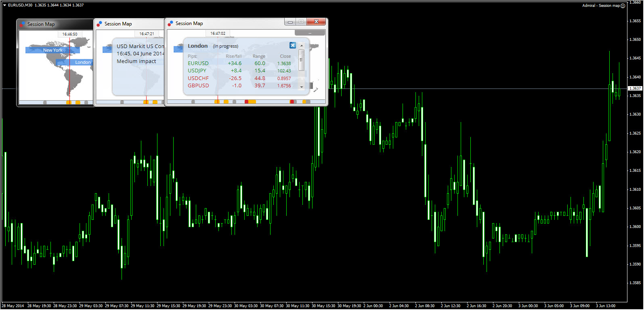644x310 pixels.
Task: Select the EURUSD row in London popup
Action: (x=239, y=63)
